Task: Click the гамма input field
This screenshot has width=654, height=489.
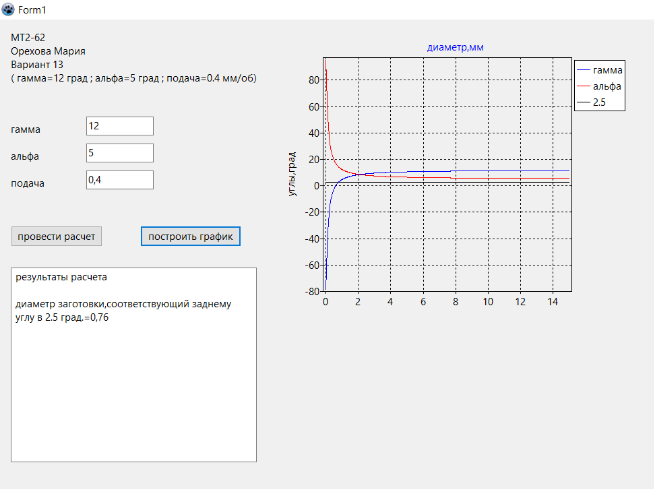Action: click(120, 126)
